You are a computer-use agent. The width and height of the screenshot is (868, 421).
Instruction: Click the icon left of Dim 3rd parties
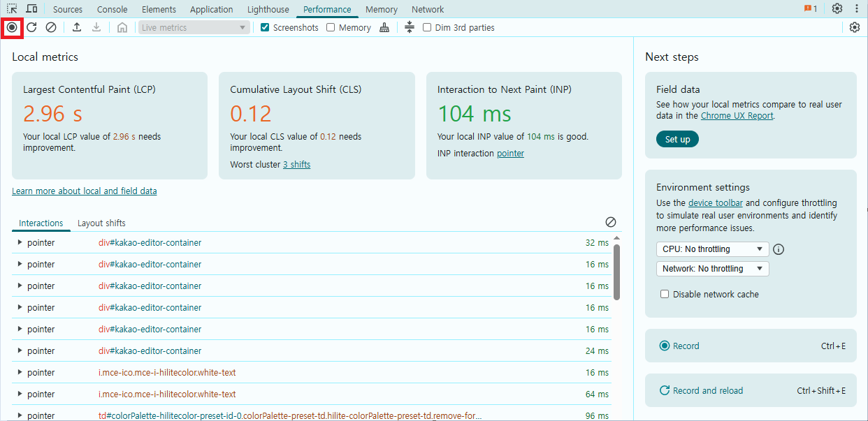410,27
